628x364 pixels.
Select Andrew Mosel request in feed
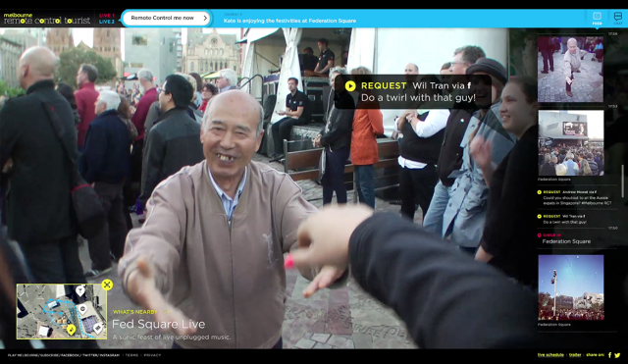(x=575, y=198)
